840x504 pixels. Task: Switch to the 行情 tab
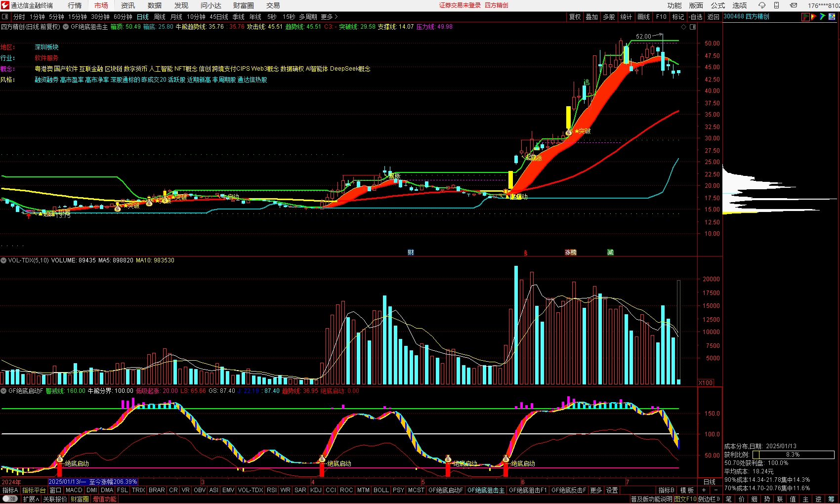pyautogui.click(x=75, y=5)
